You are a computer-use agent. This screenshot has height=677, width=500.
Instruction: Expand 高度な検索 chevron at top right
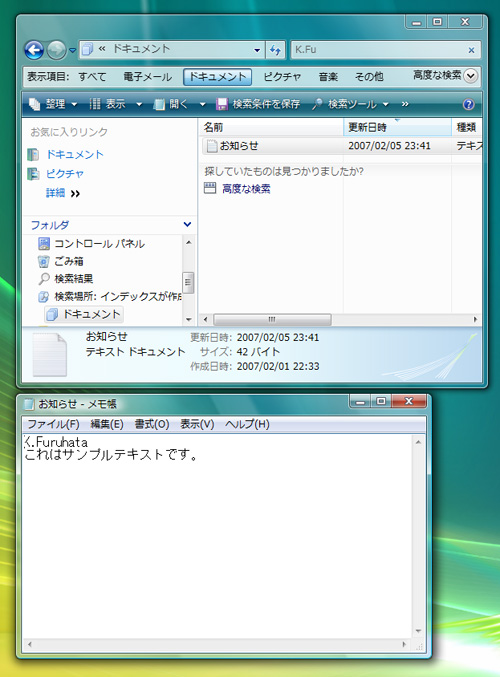coord(470,76)
